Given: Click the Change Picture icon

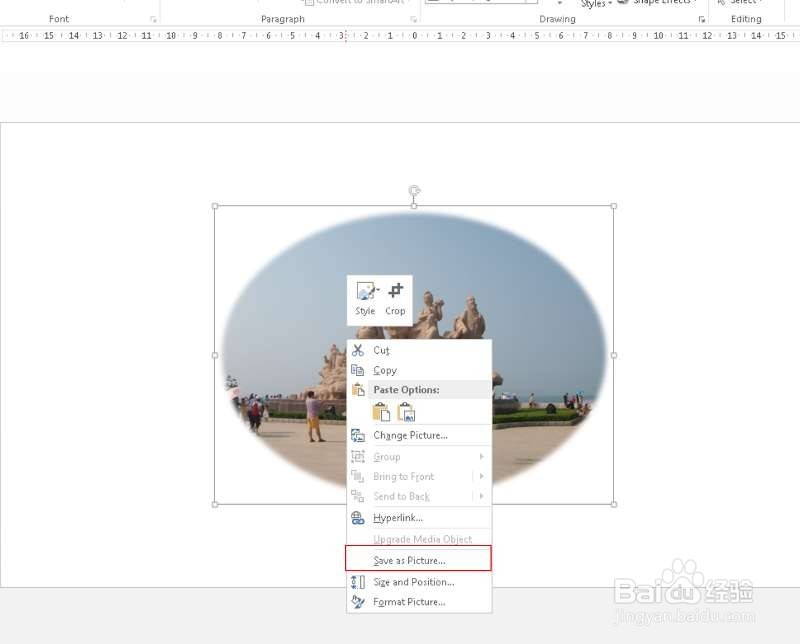Looking at the screenshot, I should 358,435.
